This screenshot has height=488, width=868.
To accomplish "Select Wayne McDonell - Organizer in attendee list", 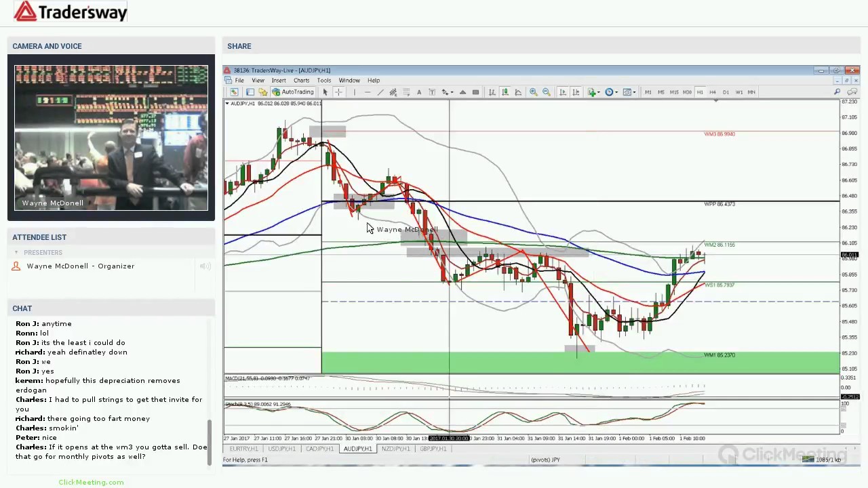I will (80, 266).
